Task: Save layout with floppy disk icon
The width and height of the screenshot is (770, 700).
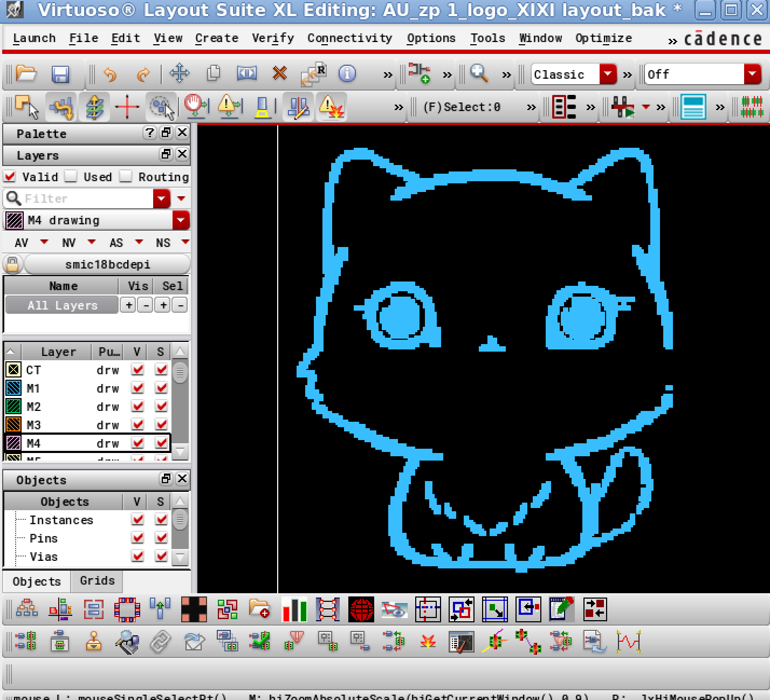Action: (x=60, y=74)
